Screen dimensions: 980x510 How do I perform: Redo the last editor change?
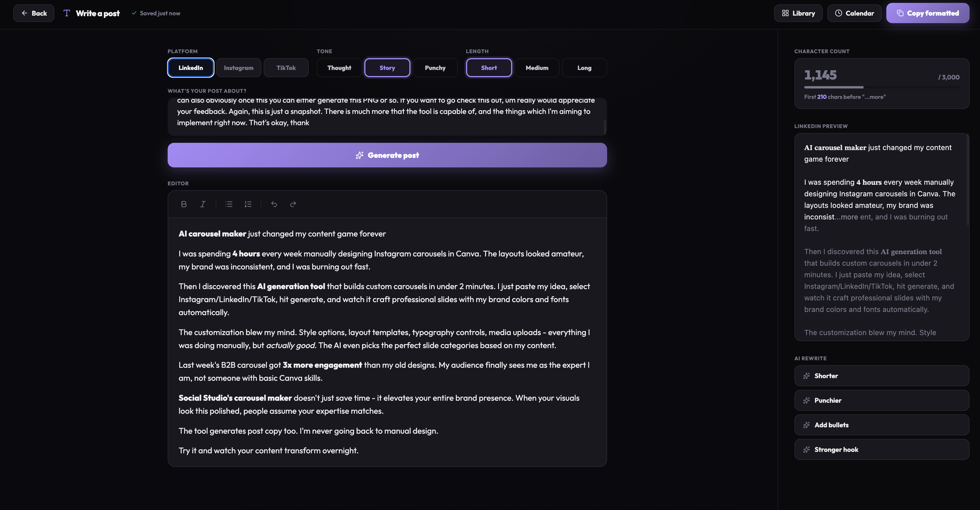pos(293,204)
